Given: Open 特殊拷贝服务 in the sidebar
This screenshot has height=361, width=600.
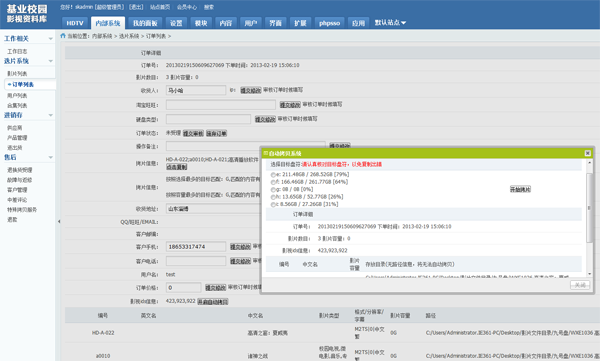Looking at the screenshot, I should [22, 210].
